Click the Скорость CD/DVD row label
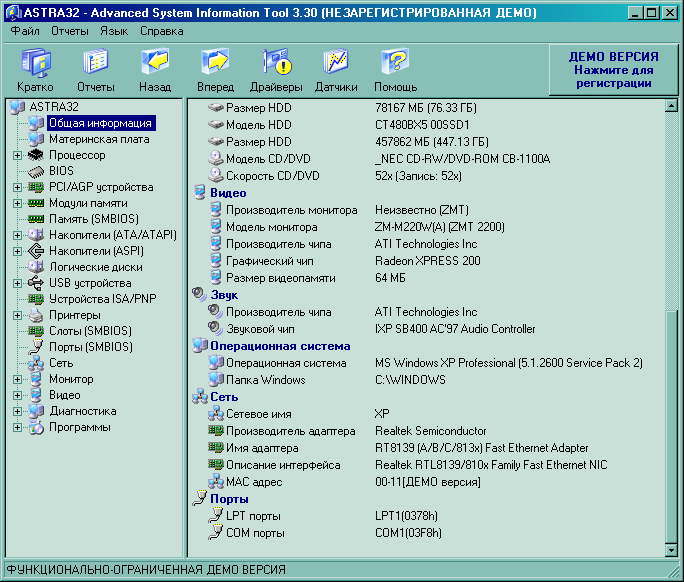 (x=273, y=176)
